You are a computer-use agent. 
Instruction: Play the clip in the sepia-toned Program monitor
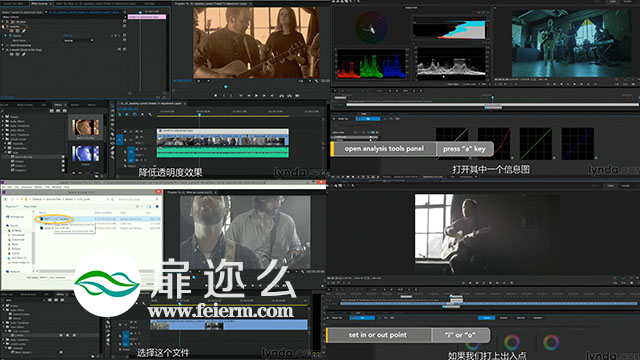pyautogui.click(x=256, y=95)
